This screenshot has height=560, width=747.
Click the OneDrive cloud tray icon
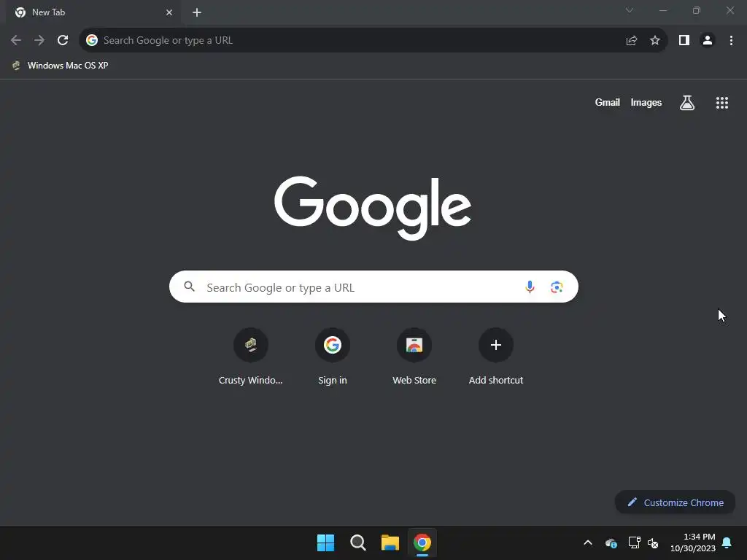click(x=611, y=542)
